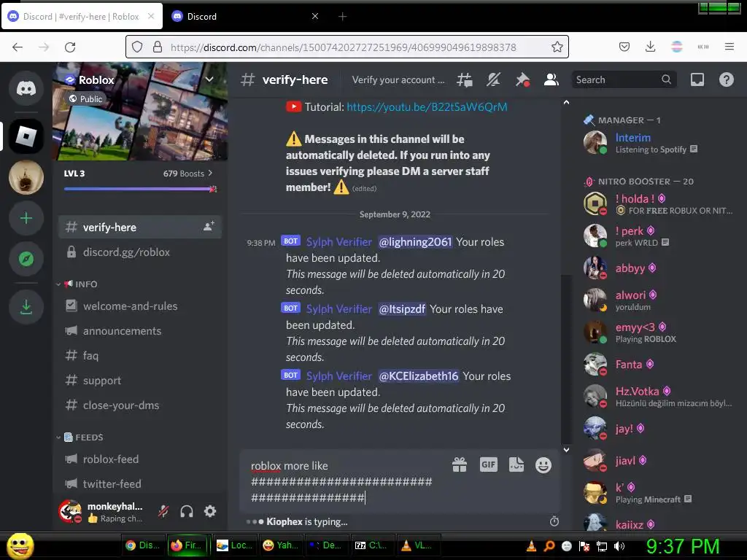747x560 pixels.
Task: Select the Roblox server icon in sidebar
Action: [x=26, y=136]
